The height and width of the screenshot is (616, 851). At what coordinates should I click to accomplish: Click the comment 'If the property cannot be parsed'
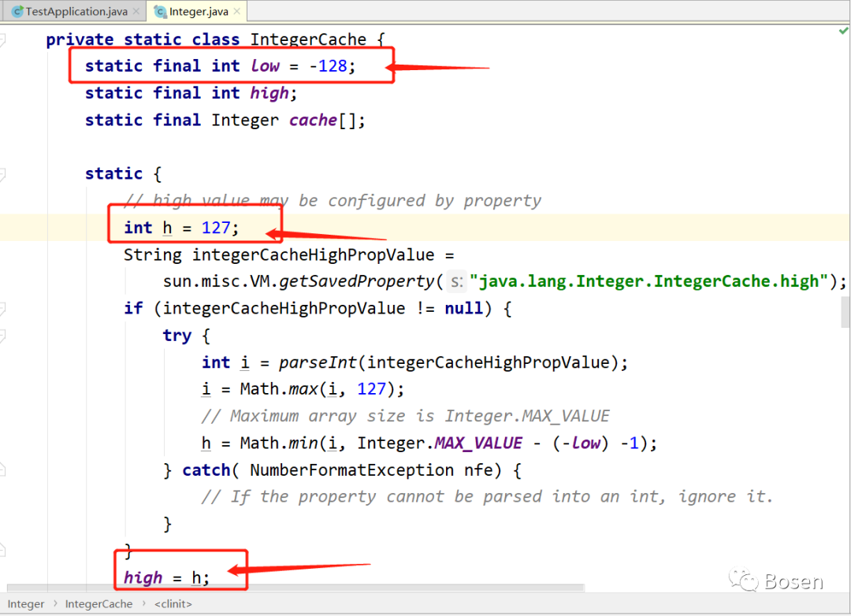pyautogui.click(x=488, y=496)
